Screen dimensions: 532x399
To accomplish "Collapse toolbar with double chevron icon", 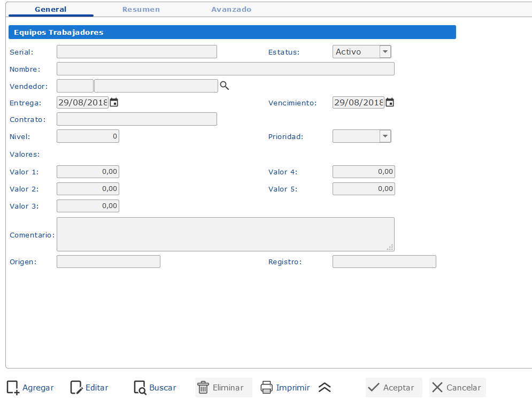I will pyautogui.click(x=325, y=388).
